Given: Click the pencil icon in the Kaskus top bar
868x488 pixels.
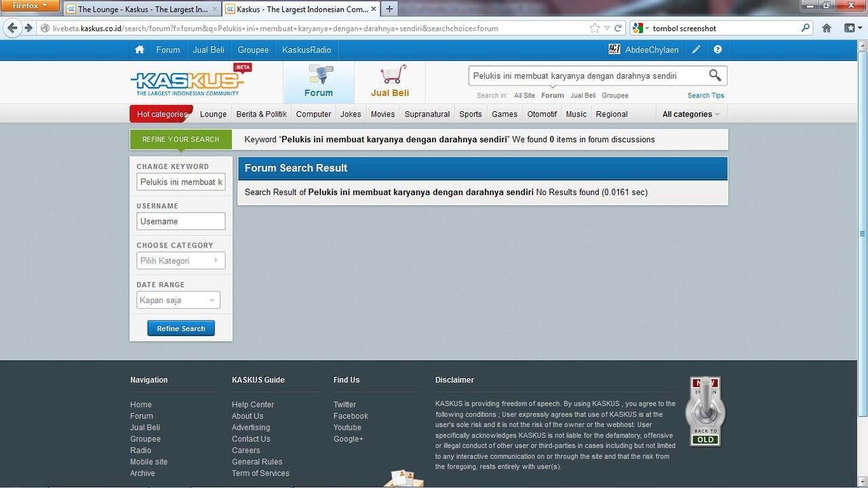Looking at the screenshot, I should pyautogui.click(x=696, y=49).
